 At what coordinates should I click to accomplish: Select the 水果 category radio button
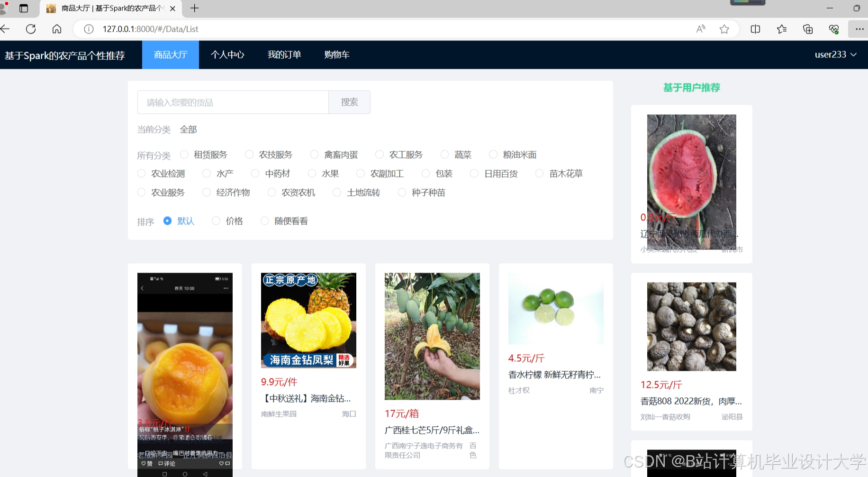click(312, 173)
